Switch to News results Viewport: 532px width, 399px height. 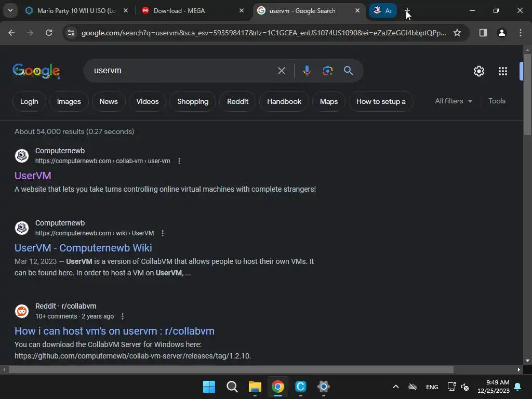tap(109, 101)
